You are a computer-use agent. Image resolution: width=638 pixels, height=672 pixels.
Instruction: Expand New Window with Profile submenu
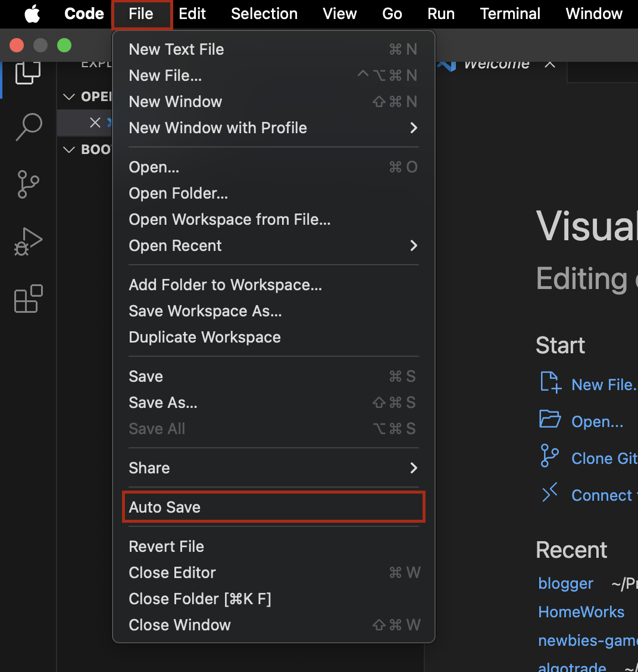(x=274, y=128)
